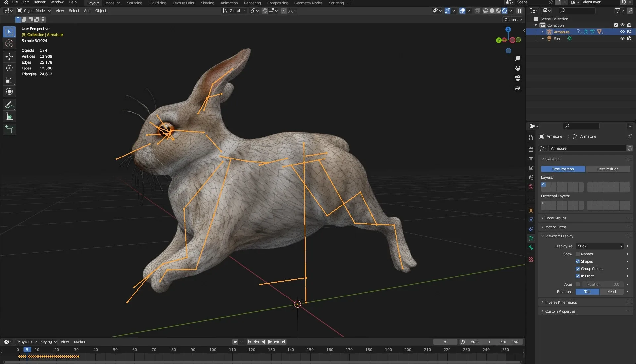636x364 pixels.
Task: Uncheck In Front for the armature
Action: (578, 276)
